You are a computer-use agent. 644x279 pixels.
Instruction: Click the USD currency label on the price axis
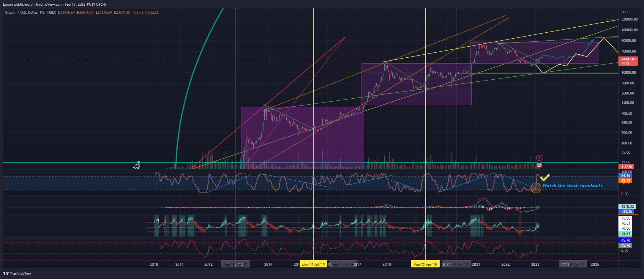[x=624, y=12]
